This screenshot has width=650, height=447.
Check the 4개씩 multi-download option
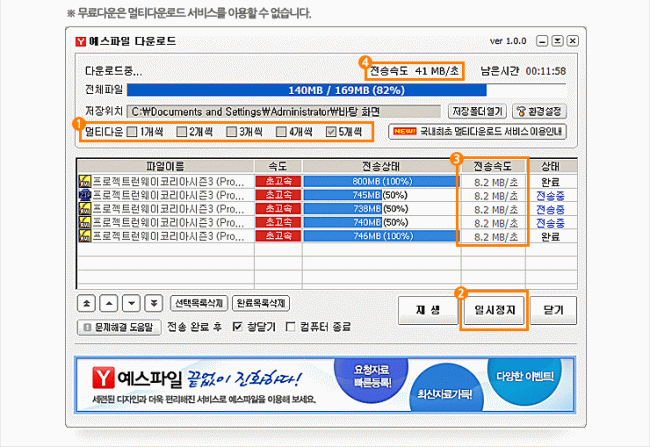[281, 132]
